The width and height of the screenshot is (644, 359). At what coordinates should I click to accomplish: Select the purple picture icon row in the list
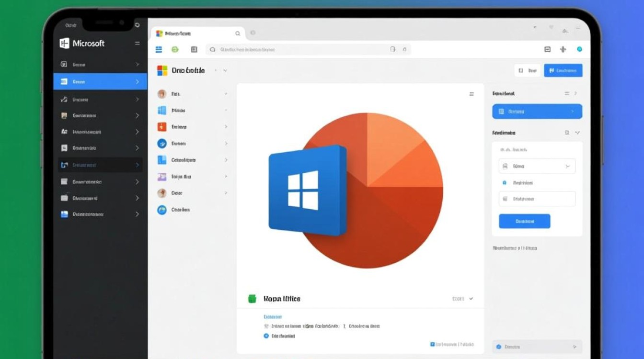pos(193,177)
